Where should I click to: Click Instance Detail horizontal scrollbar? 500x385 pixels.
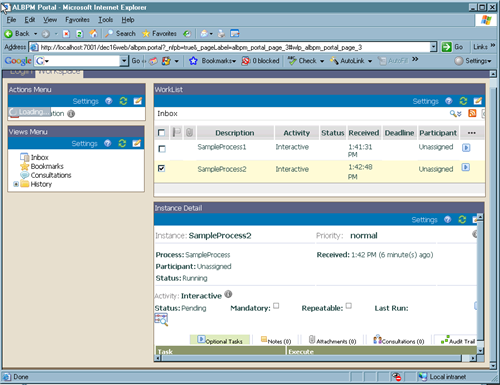316,358
